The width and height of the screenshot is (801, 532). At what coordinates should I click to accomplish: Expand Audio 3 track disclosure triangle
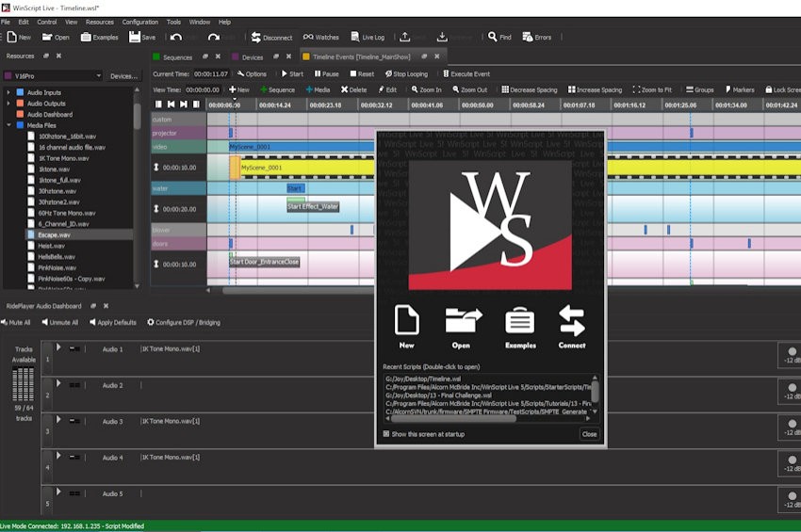click(x=58, y=420)
